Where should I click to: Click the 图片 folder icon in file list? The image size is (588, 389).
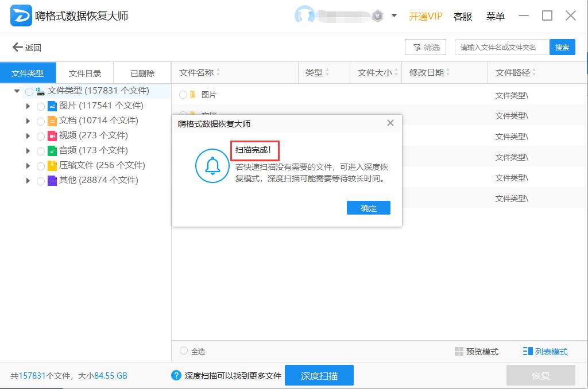tap(193, 95)
